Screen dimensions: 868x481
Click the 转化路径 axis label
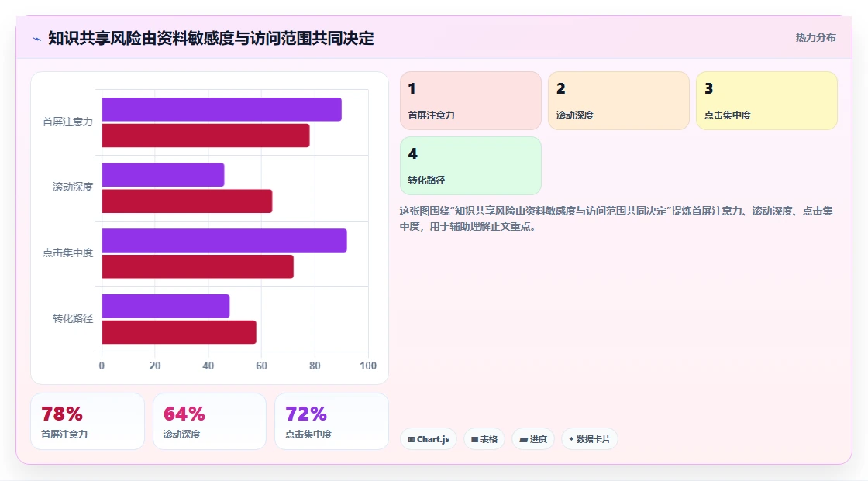pyautogui.click(x=73, y=318)
